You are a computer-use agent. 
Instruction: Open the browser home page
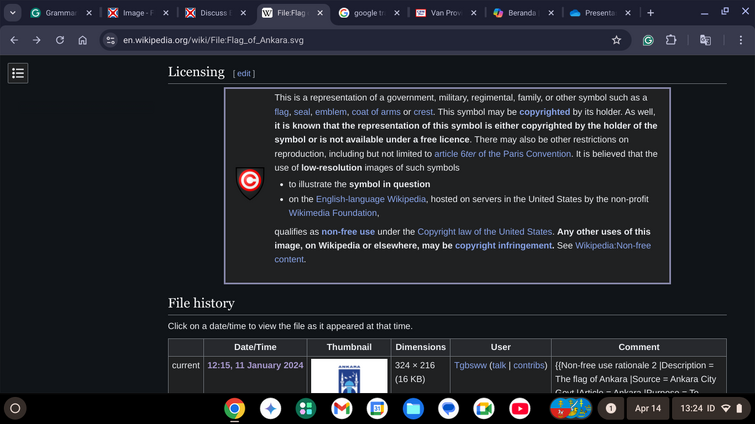[x=83, y=40]
